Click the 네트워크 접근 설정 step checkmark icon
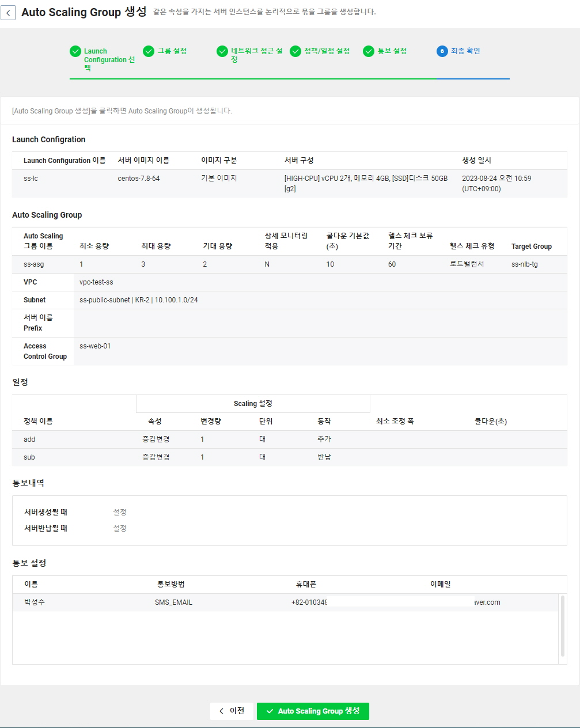This screenshot has height=728, width=580. (222, 51)
